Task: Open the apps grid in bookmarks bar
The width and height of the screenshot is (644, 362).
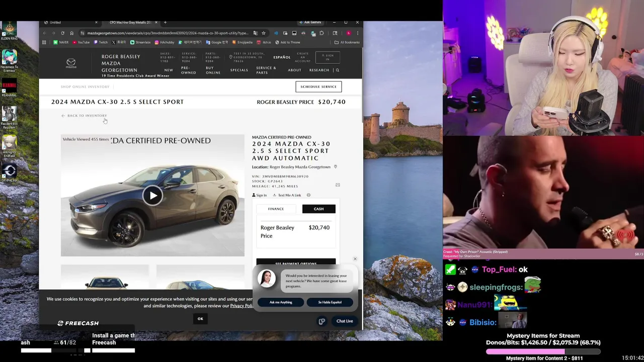Action: 44,42
